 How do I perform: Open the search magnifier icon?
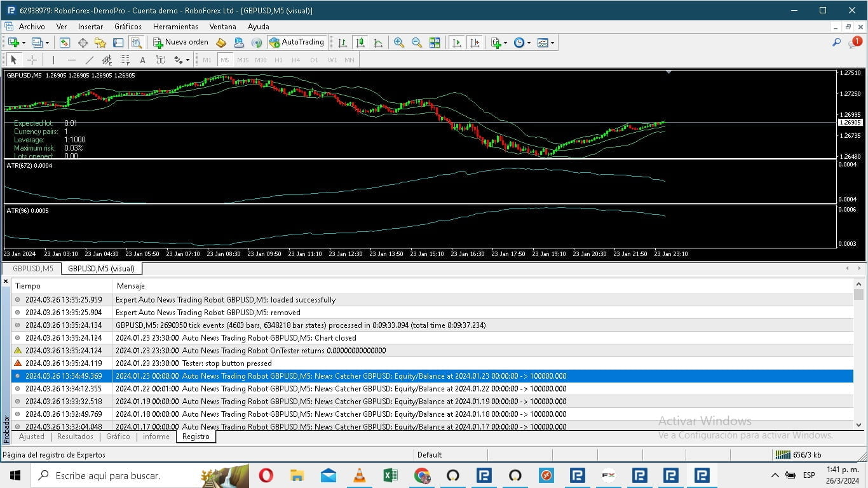tap(836, 43)
